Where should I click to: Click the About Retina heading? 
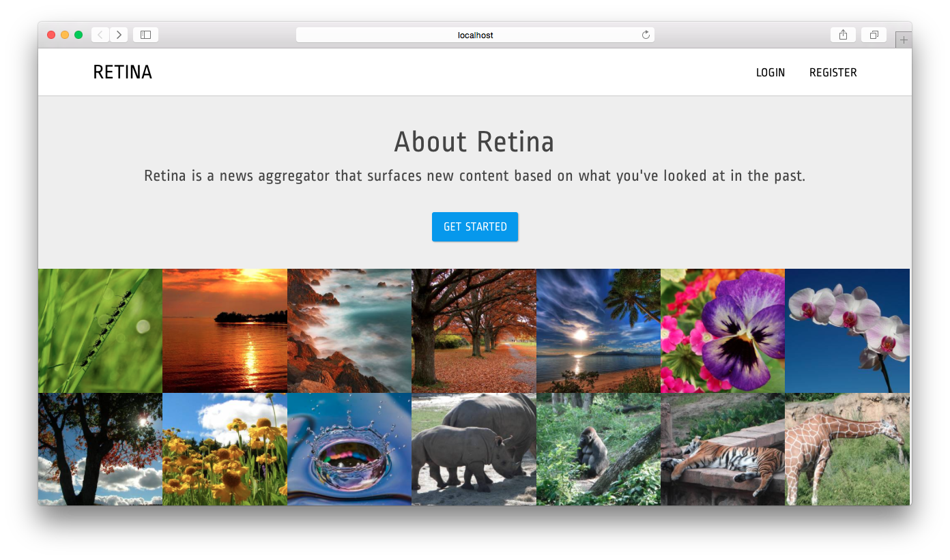tap(474, 142)
